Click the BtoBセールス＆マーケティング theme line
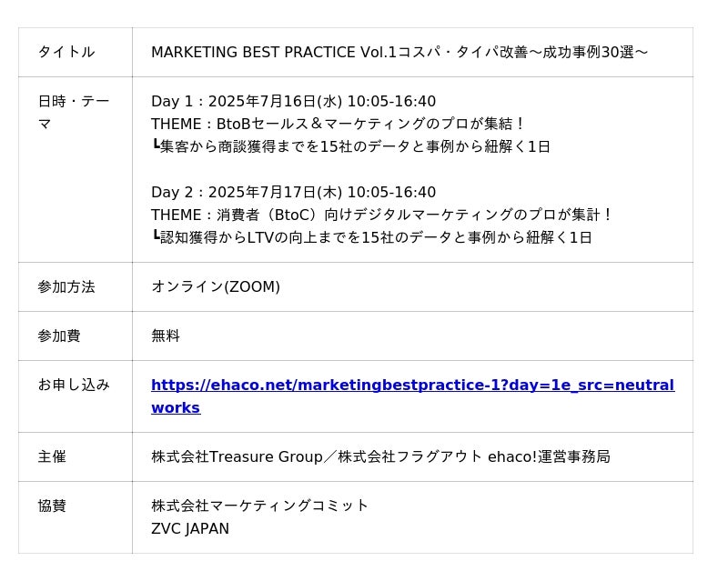The height and width of the screenshot is (581, 728). (339, 124)
